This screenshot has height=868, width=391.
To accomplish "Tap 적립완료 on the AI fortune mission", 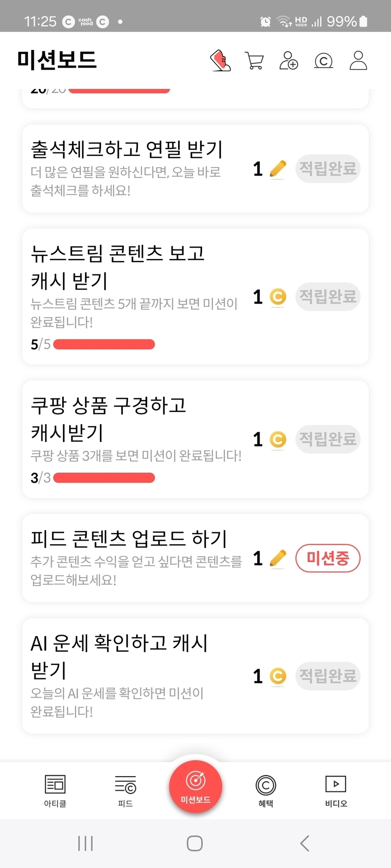I will point(328,676).
